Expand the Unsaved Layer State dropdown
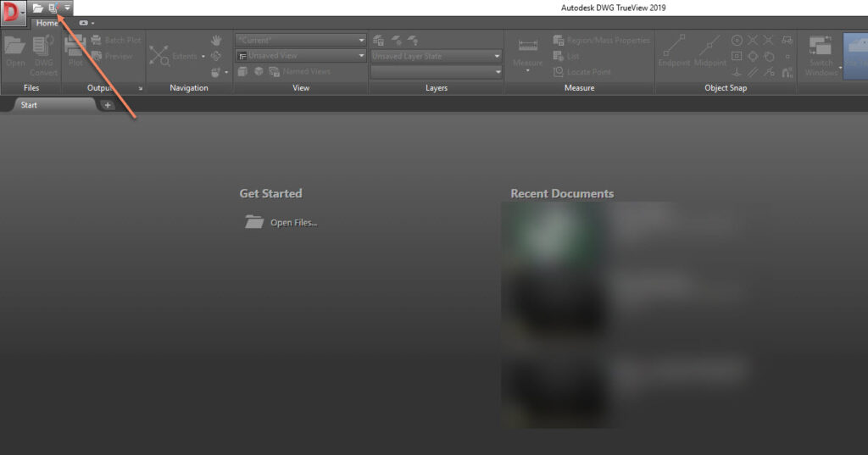 [x=437, y=56]
